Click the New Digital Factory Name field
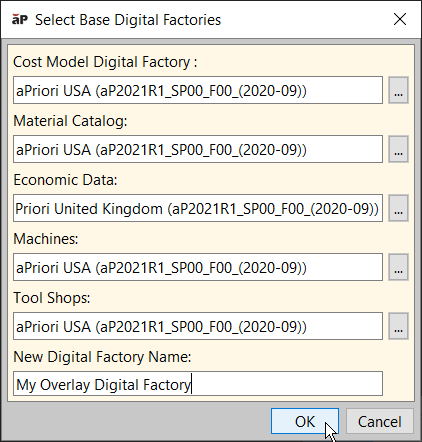This screenshot has height=442, width=422. 198,384
